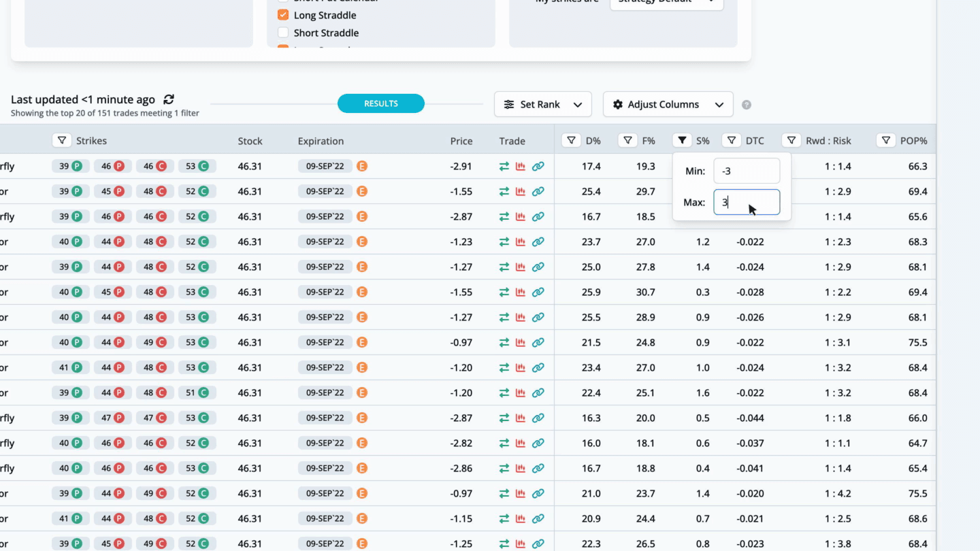
Task: Click the 47 C strike pill
Action: coord(155,418)
